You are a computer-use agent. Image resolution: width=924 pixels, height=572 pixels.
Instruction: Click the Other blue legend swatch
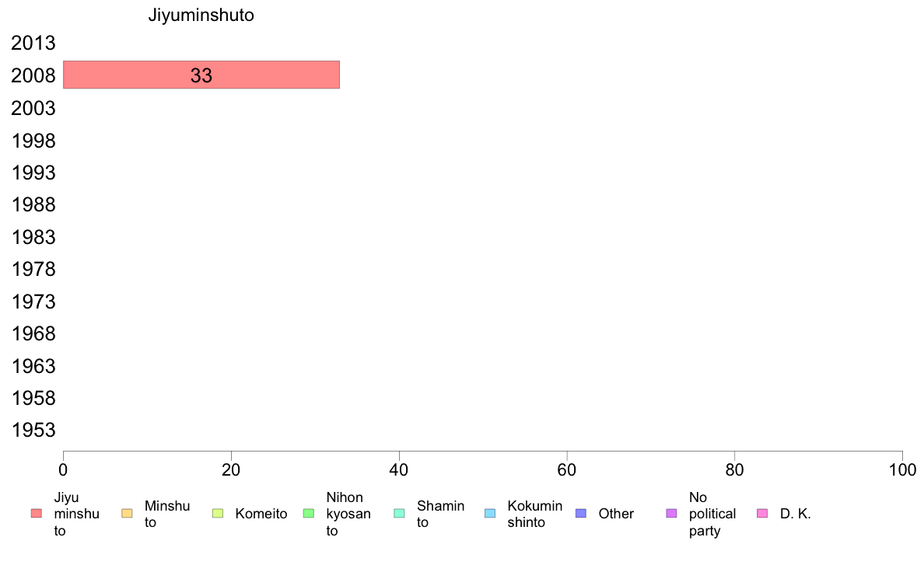580,514
